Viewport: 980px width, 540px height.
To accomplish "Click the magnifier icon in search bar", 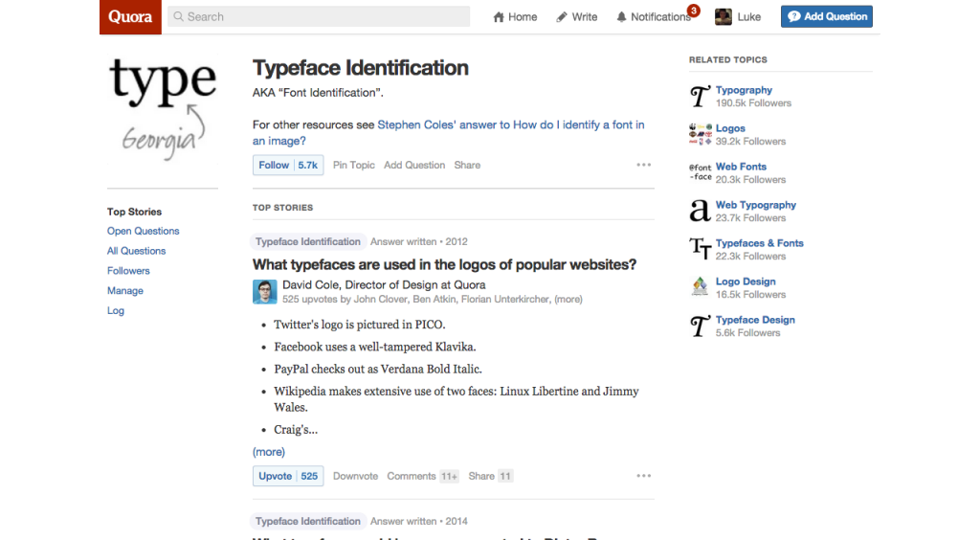I will click(x=179, y=17).
